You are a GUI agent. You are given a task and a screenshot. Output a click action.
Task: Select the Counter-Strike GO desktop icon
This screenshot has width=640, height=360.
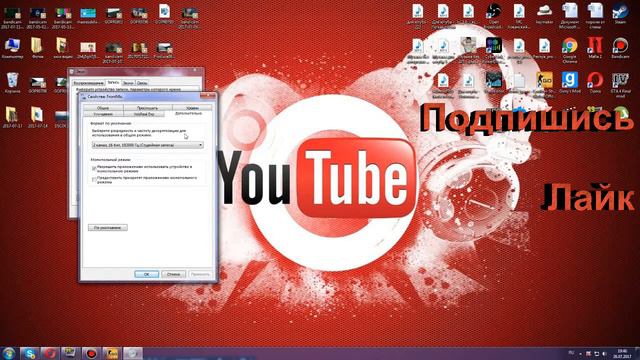(x=544, y=84)
